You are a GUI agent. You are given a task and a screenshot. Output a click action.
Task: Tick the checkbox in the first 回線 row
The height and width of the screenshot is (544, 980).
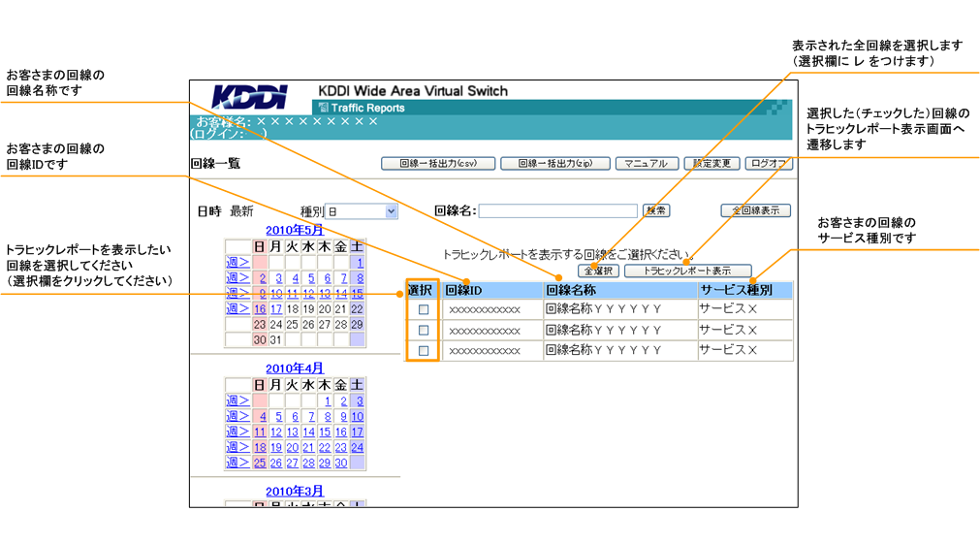pyautogui.click(x=424, y=309)
